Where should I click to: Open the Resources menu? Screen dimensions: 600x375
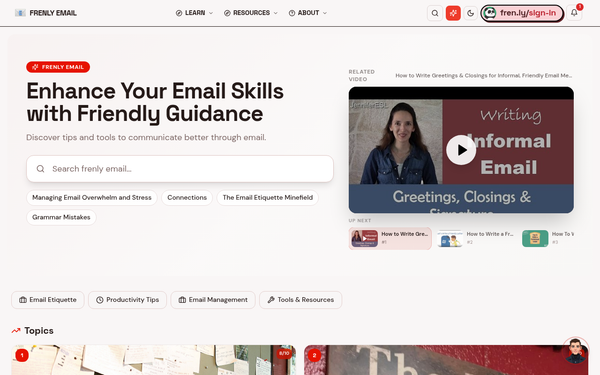point(251,13)
